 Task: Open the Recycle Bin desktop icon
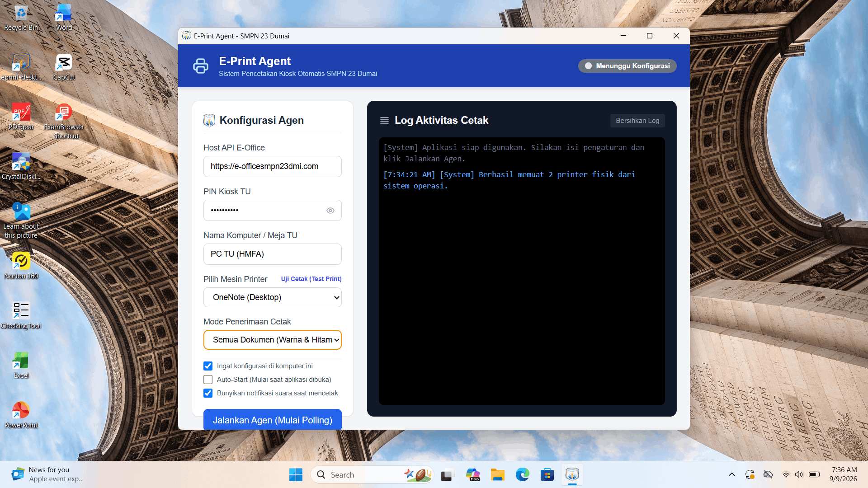point(21,18)
